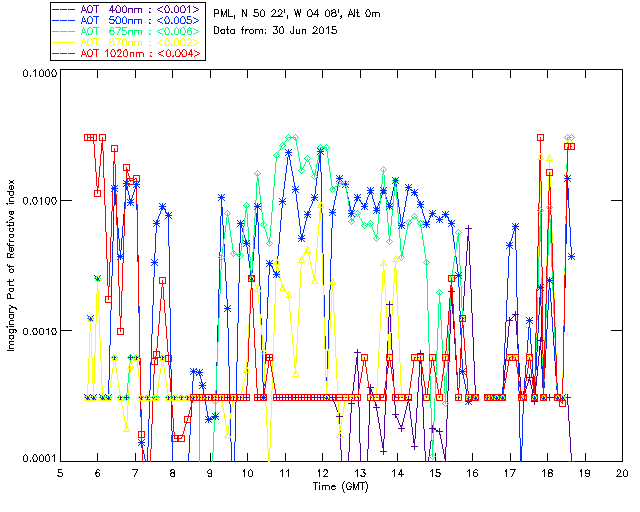Click the AOT 1020nm red legend entry
The image size is (640, 512).
pos(127,53)
